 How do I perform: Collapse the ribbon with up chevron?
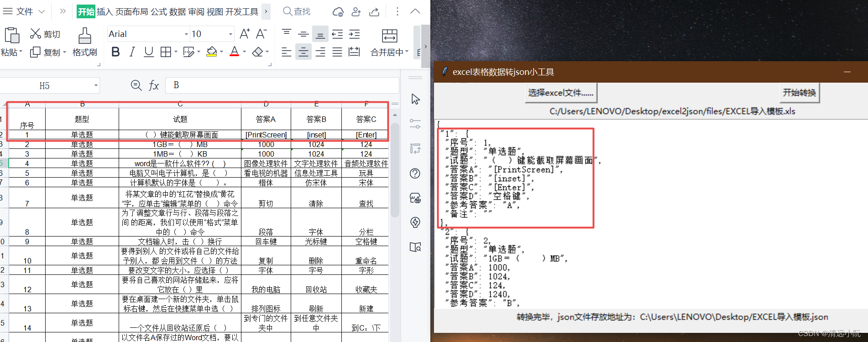415,11
